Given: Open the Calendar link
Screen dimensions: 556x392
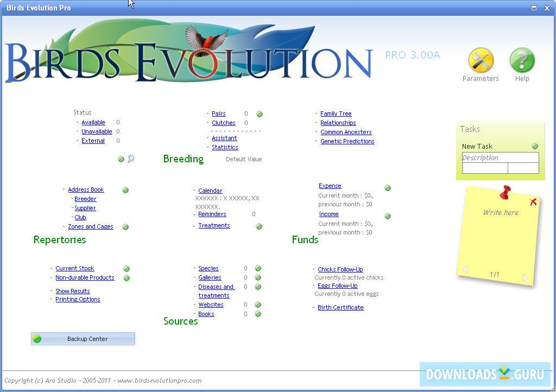Looking at the screenshot, I should (x=210, y=191).
